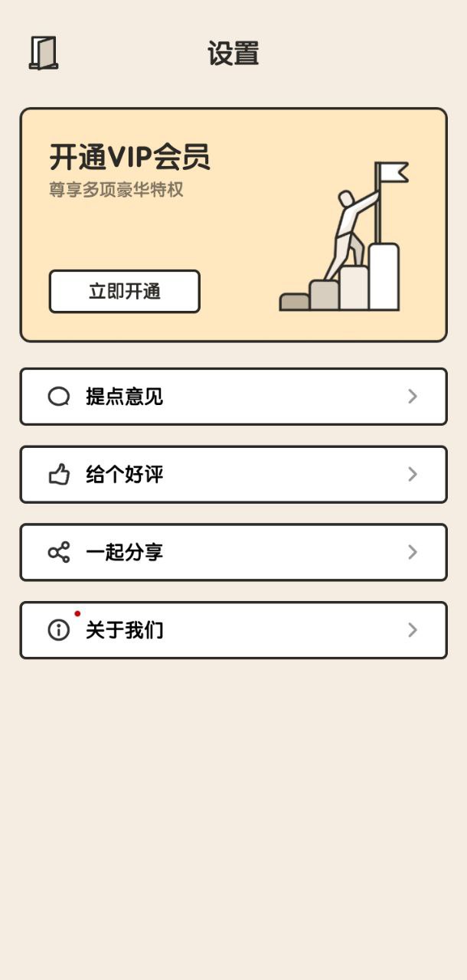467x980 pixels.
Task: Tap the chevron beside 一起分享
Action: click(413, 552)
